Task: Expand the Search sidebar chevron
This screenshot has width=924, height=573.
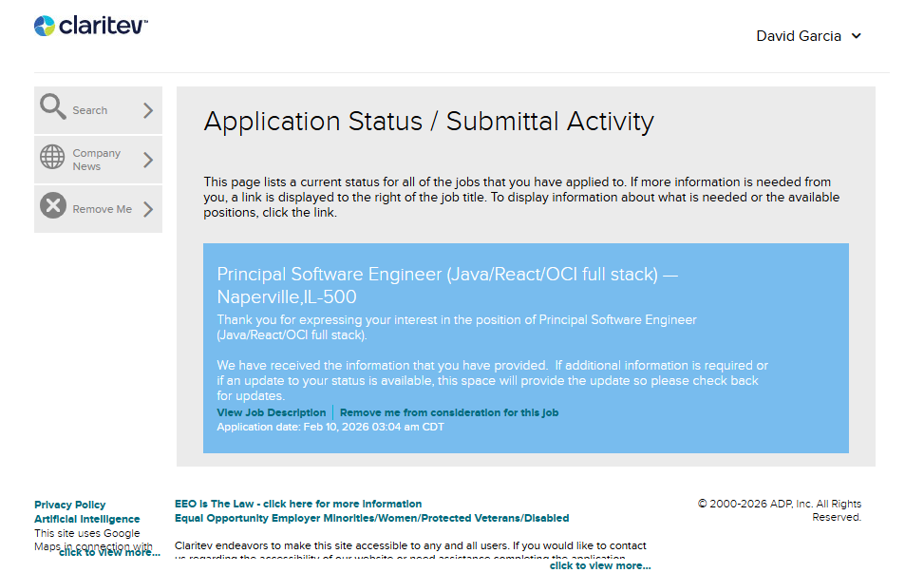Action: (x=148, y=110)
